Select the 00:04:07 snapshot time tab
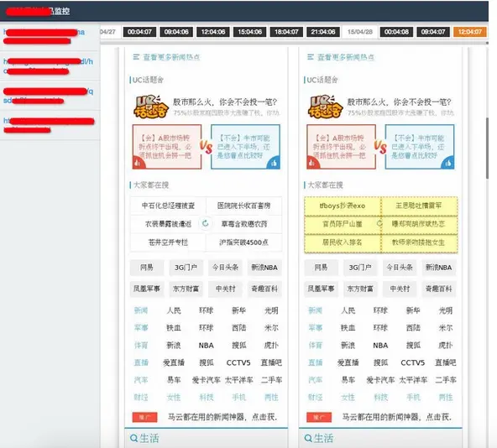 coord(139,32)
